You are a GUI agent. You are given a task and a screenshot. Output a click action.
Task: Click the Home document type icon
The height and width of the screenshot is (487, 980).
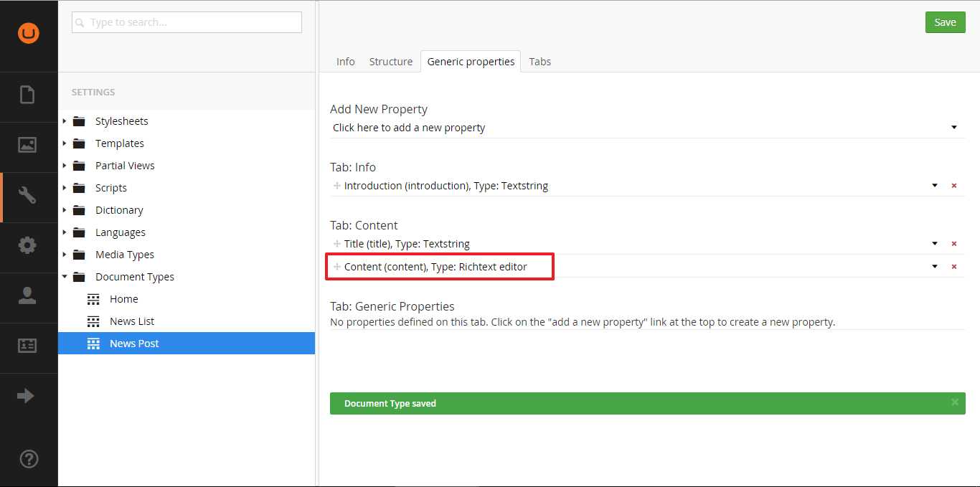click(93, 299)
